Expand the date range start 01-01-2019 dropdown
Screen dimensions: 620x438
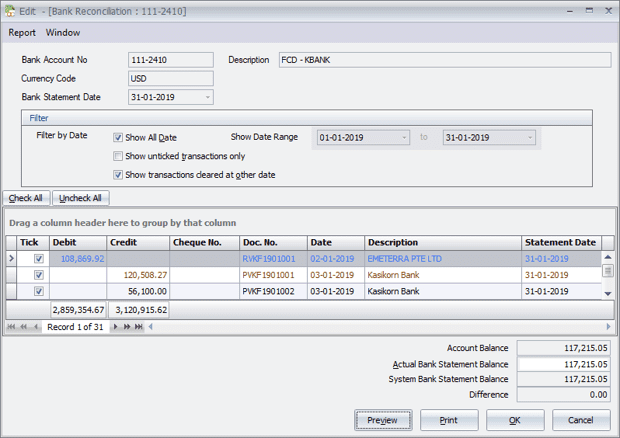tap(404, 138)
